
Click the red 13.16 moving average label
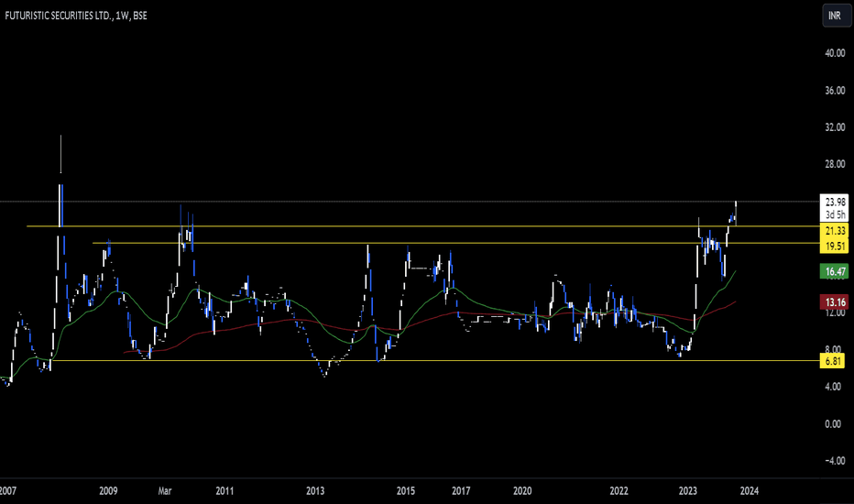(x=835, y=301)
